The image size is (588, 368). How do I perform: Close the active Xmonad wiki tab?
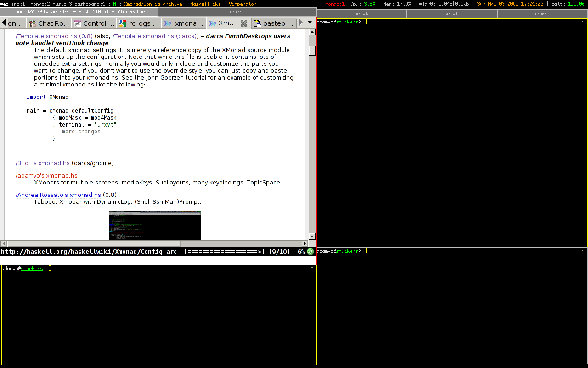244,23
